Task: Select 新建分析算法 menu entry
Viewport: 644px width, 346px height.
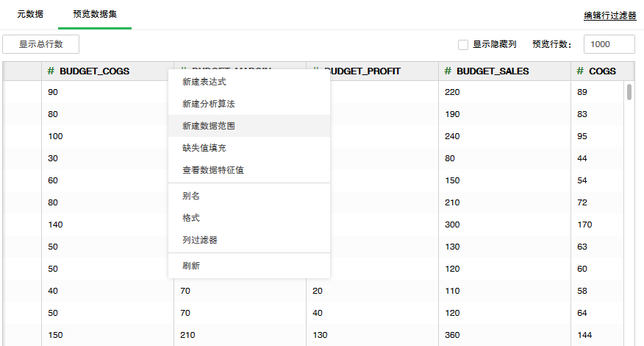Action: pos(209,104)
